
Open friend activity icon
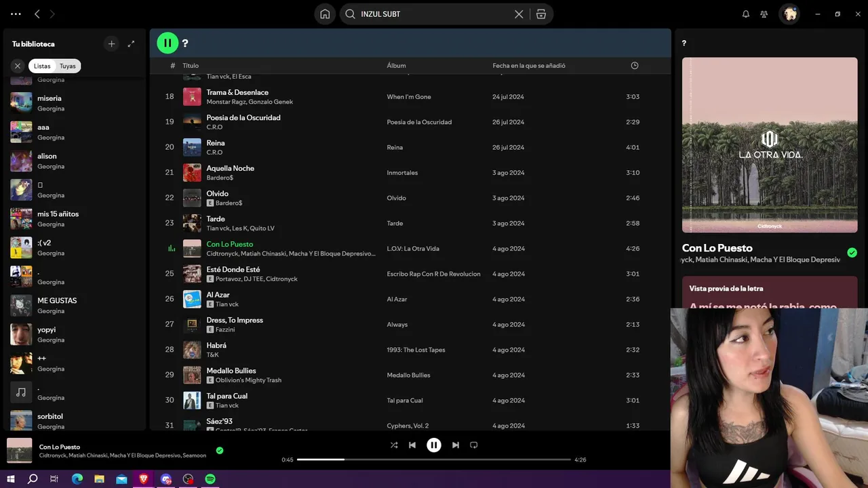click(764, 14)
